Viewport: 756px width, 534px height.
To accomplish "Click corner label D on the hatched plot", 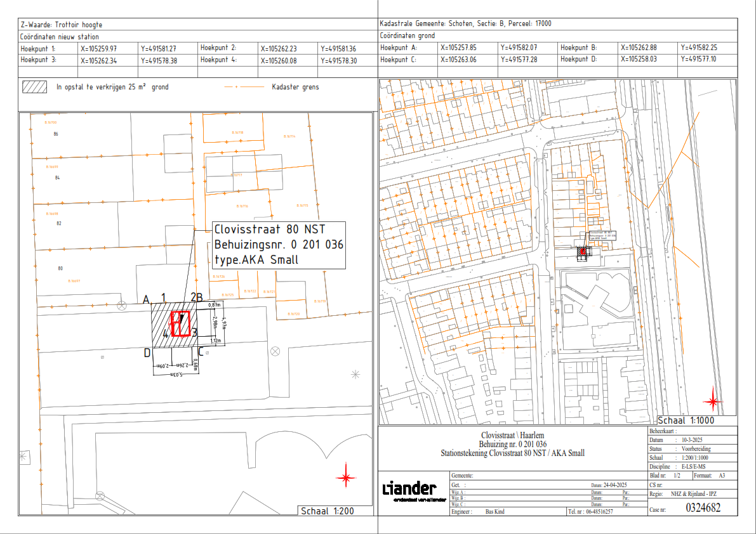I will pos(147,352).
